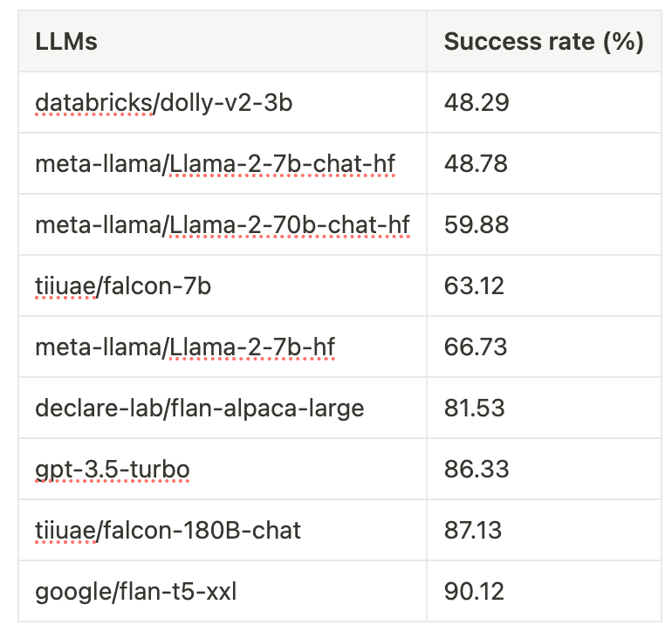
Task: Click the Success rate (%) column header
Action: [543, 42]
